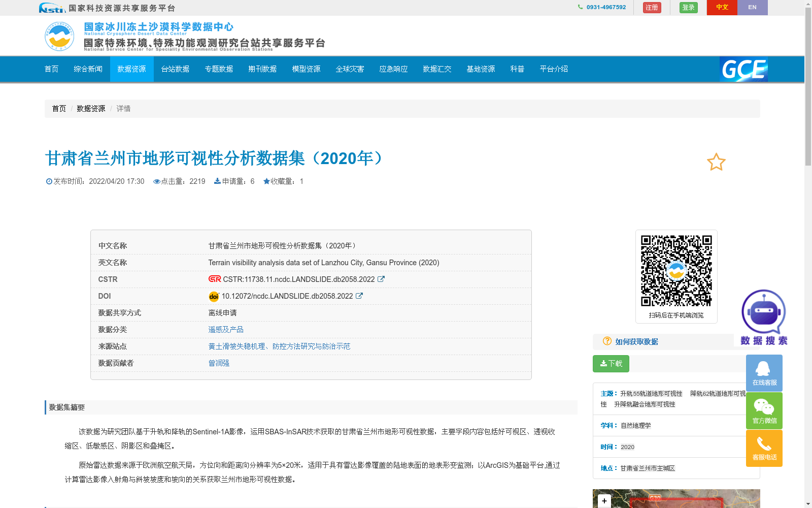Image resolution: width=812 pixels, height=508 pixels.
Task: Click the DOI 10.12072/ncdc.LANDSLIDE.db2058.2022 text
Action: [287, 296]
